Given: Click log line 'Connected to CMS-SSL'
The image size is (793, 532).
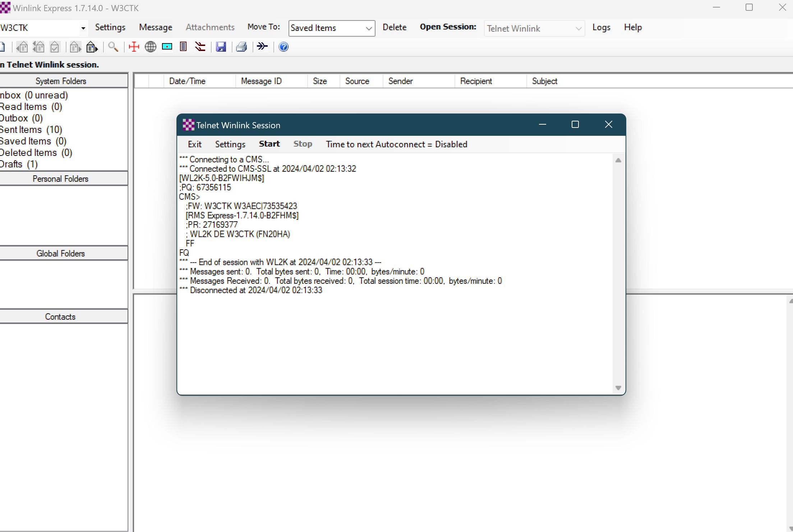Looking at the screenshot, I should (267, 168).
